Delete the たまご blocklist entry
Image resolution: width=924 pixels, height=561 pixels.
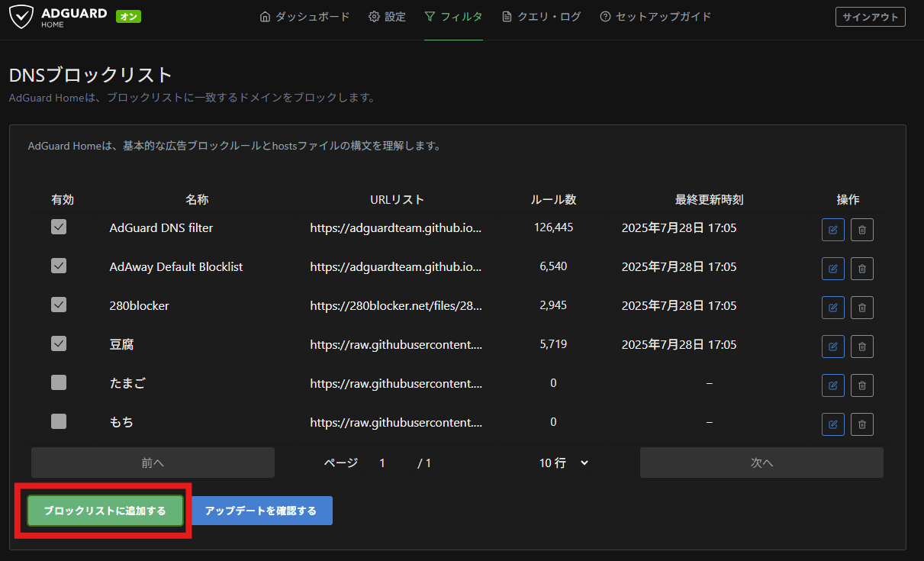pyautogui.click(x=862, y=385)
